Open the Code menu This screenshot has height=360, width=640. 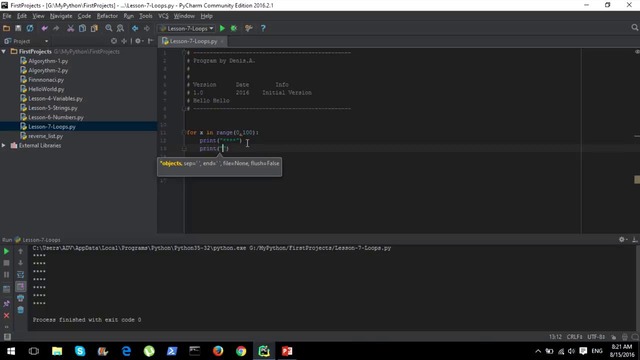coord(84,16)
